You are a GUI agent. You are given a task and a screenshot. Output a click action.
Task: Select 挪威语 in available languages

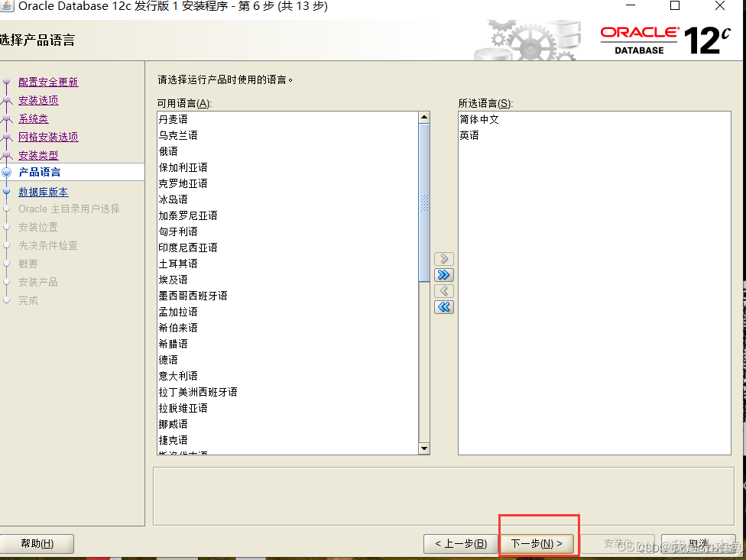[288, 424]
